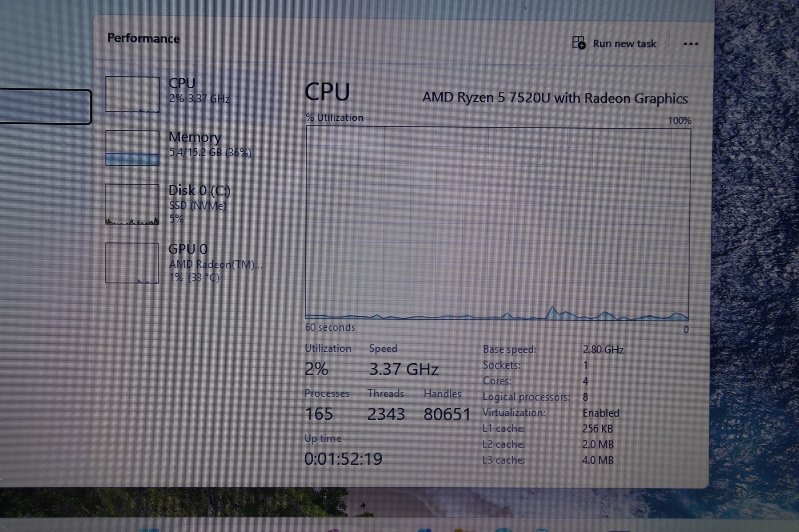This screenshot has height=532, width=799.
Task: Click the Base speed value 2.80 GHz
Action: pos(603,350)
